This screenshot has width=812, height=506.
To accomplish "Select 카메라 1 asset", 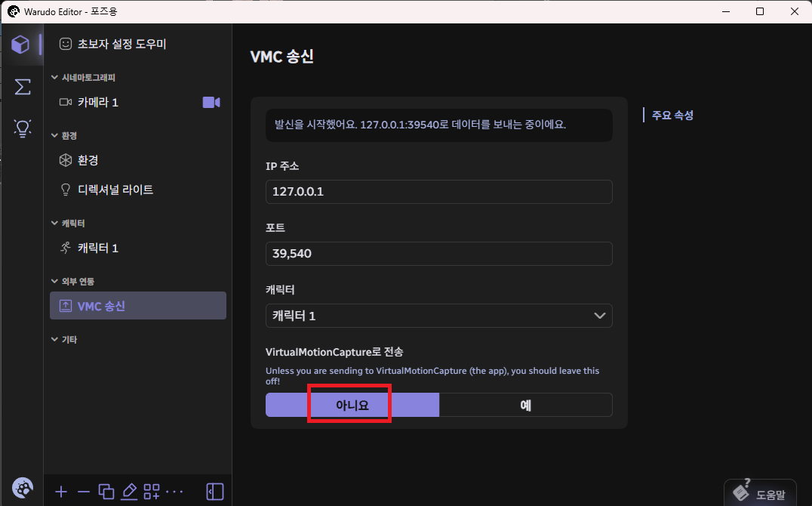I will pyautogui.click(x=138, y=102).
